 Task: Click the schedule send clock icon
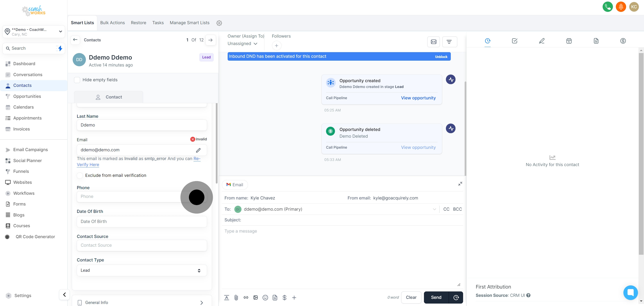456,297
